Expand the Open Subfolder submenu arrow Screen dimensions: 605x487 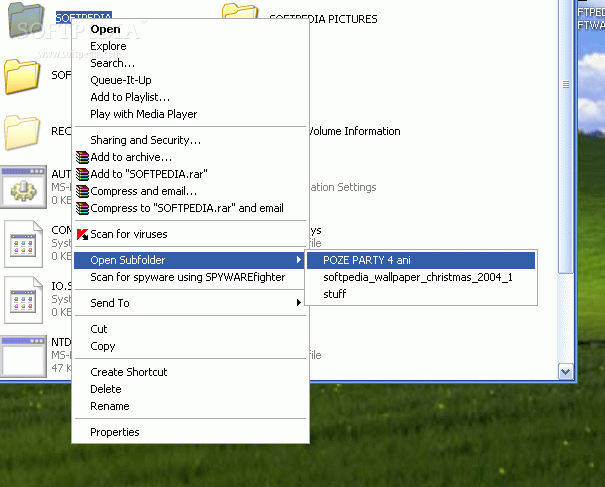click(x=298, y=260)
